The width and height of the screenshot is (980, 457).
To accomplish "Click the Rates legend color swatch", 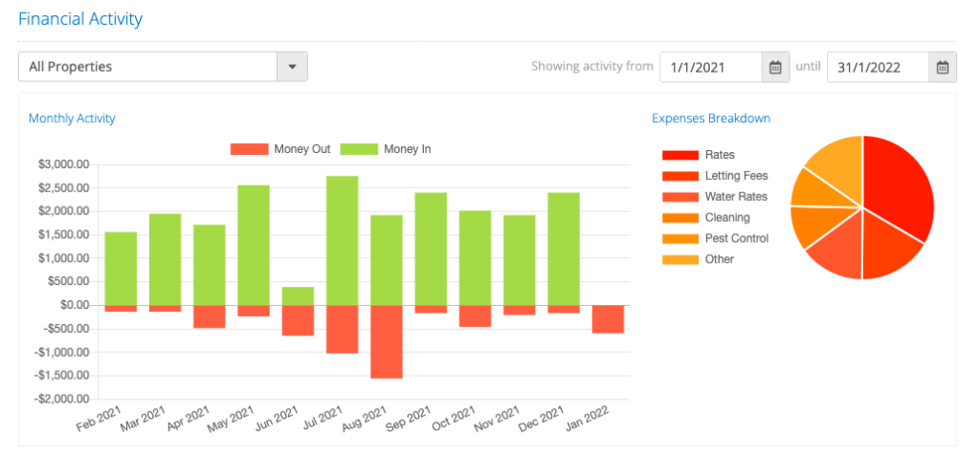I will pyautogui.click(x=680, y=155).
